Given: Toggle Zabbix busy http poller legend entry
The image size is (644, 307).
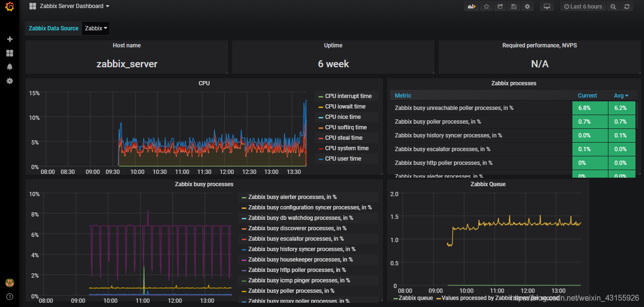Looking at the screenshot, I should tap(297, 270).
